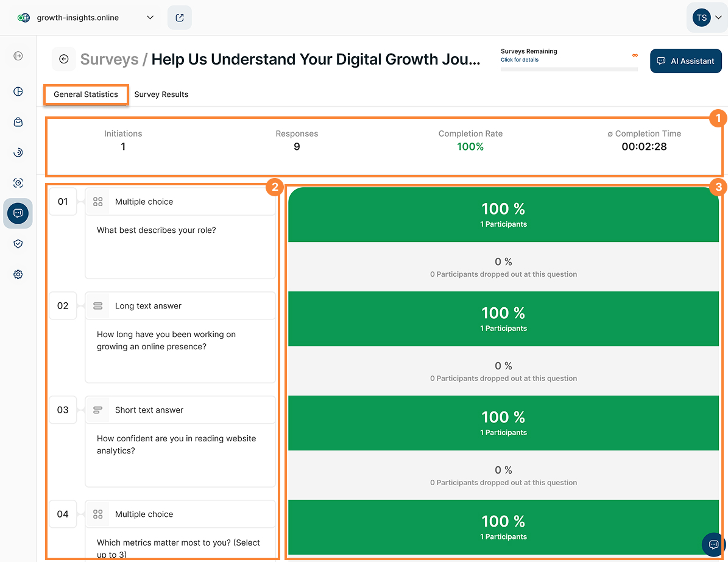Go back using the arrow button
Viewport: 728px width, 562px height.
[x=64, y=59]
